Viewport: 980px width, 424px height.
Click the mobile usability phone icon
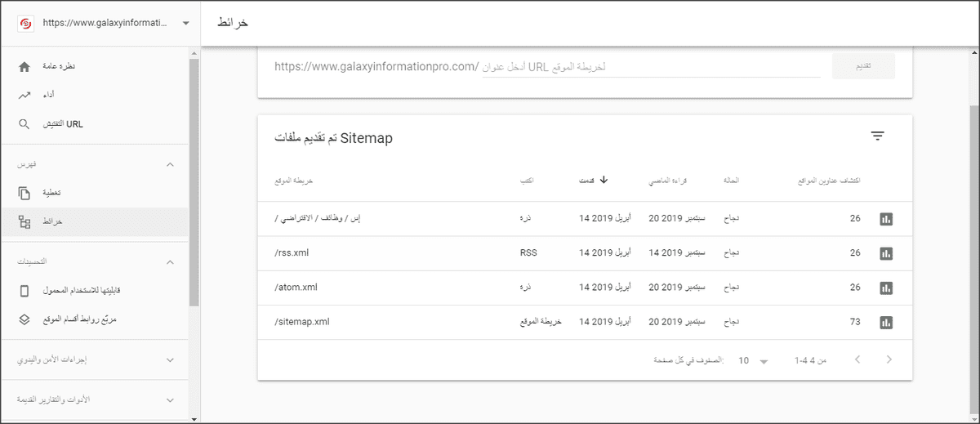[24, 290]
